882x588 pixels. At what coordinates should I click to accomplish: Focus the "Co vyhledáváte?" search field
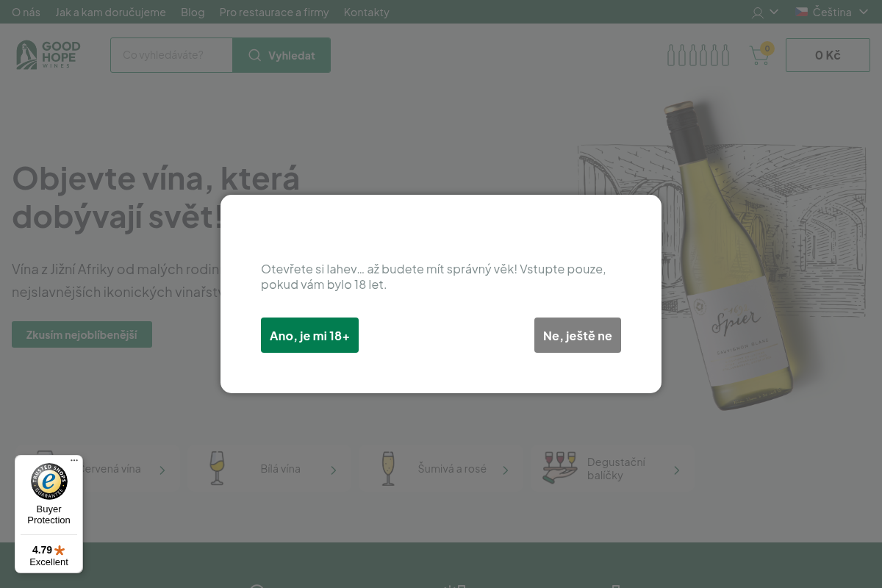pos(171,55)
